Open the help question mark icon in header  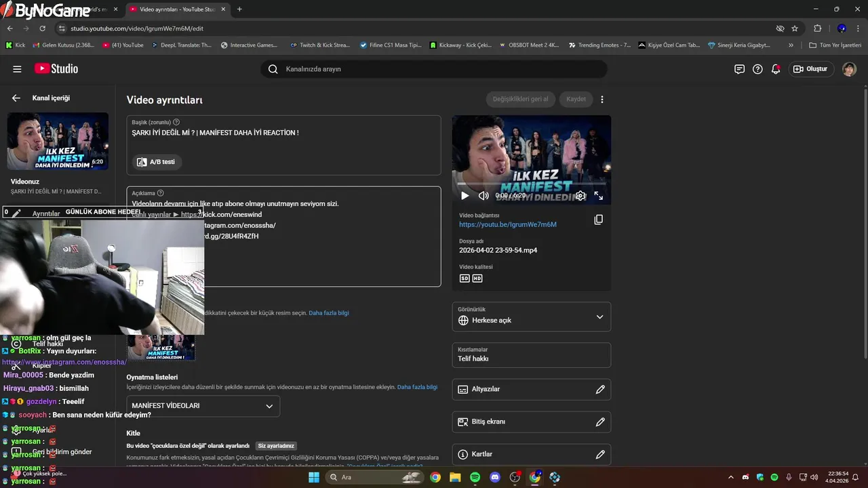757,69
